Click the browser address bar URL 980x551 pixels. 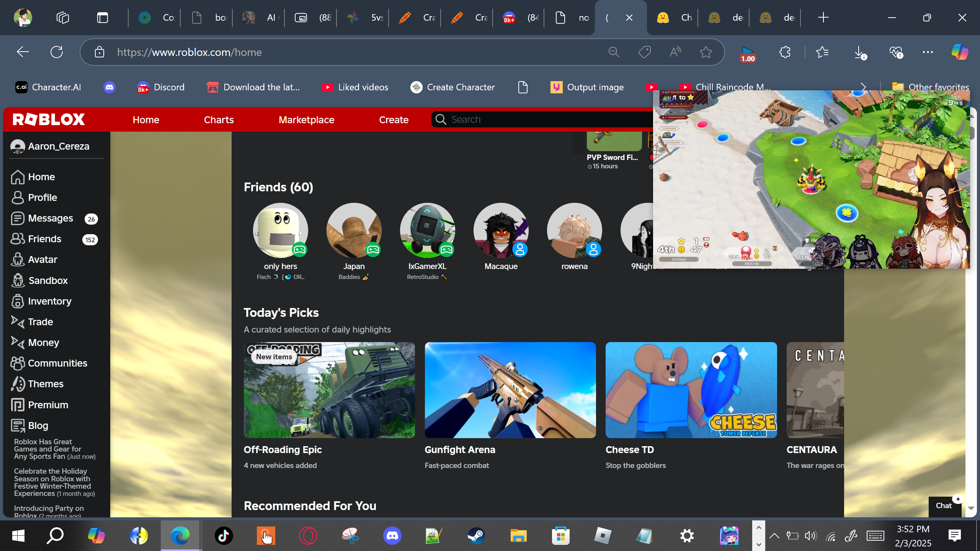(189, 52)
